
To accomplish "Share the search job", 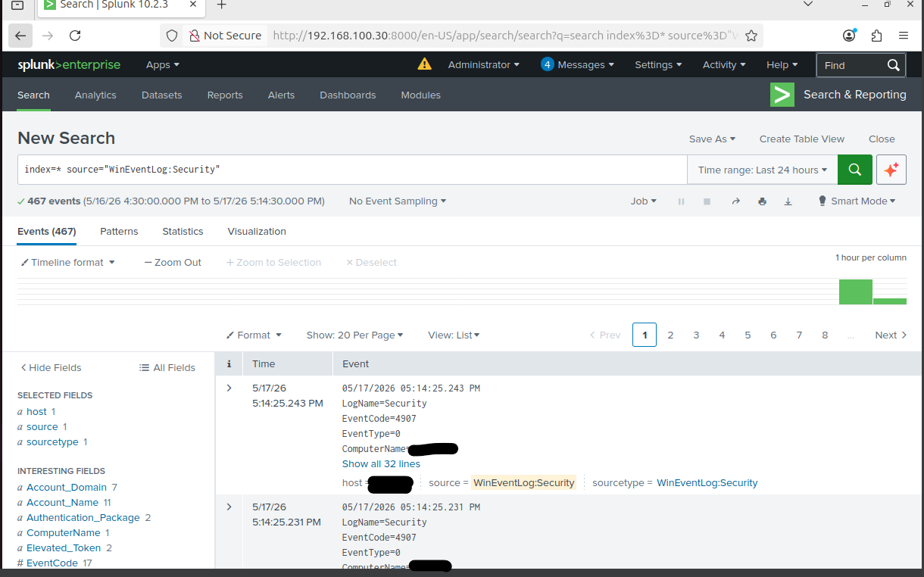I will 735,201.
